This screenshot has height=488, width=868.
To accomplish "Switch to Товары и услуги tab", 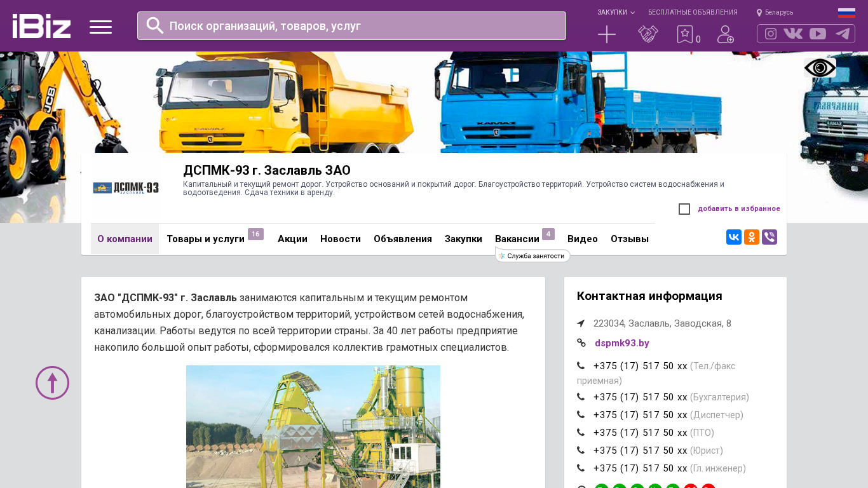I will [205, 239].
